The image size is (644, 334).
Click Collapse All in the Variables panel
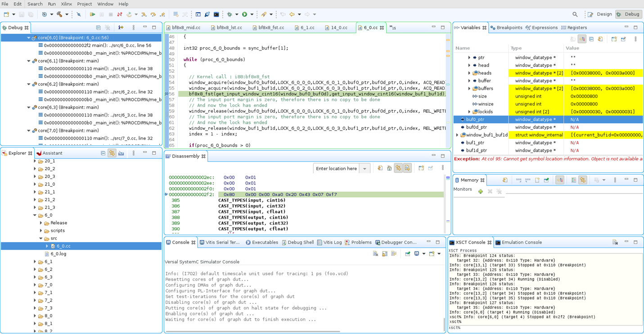(x=591, y=39)
